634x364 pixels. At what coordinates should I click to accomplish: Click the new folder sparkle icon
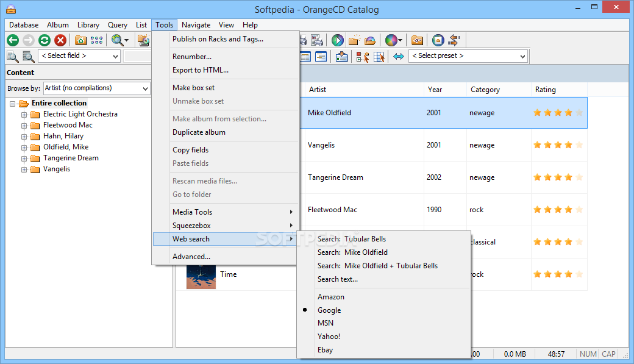[354, 40]
